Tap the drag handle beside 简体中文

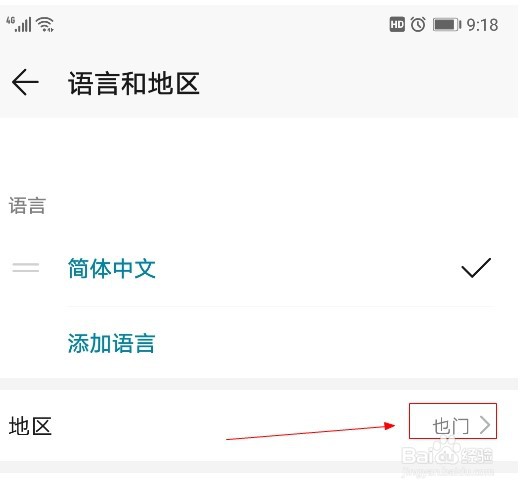click(x=26, y=267)
